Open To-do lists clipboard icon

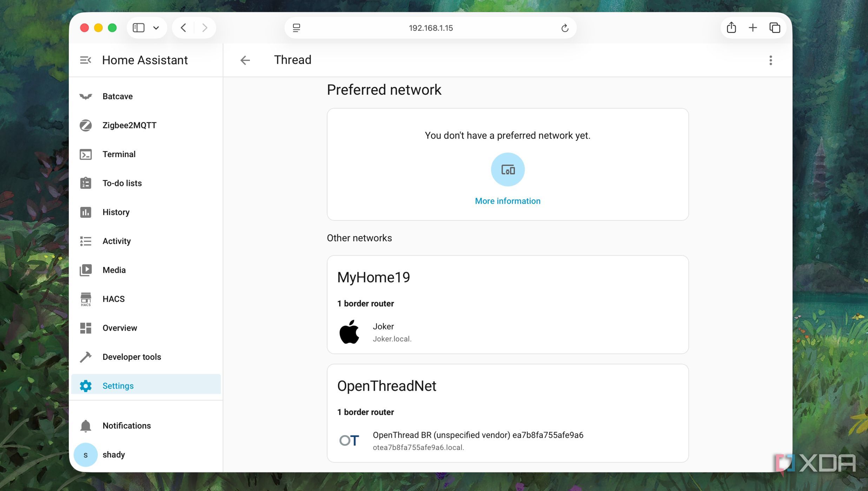pos(85,183)
